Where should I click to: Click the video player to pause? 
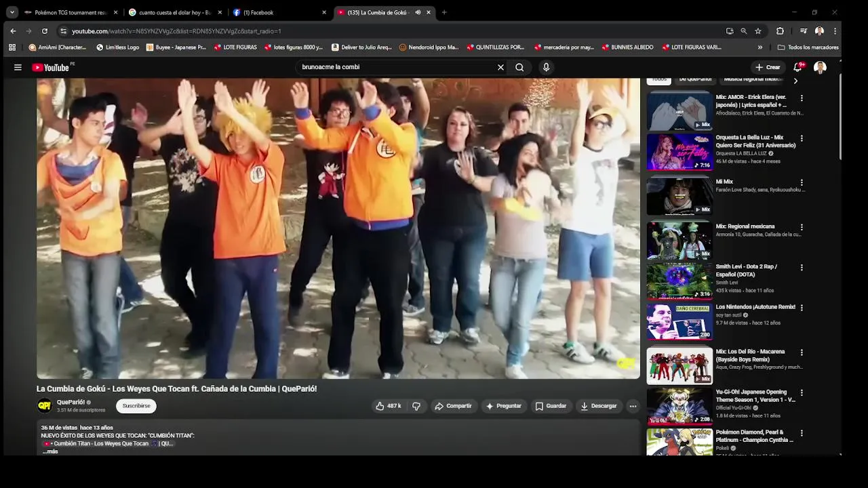338,228
